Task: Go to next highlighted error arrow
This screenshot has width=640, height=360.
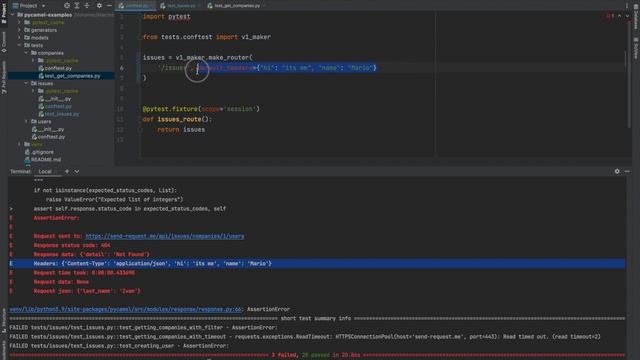Action: click(627, 16)
